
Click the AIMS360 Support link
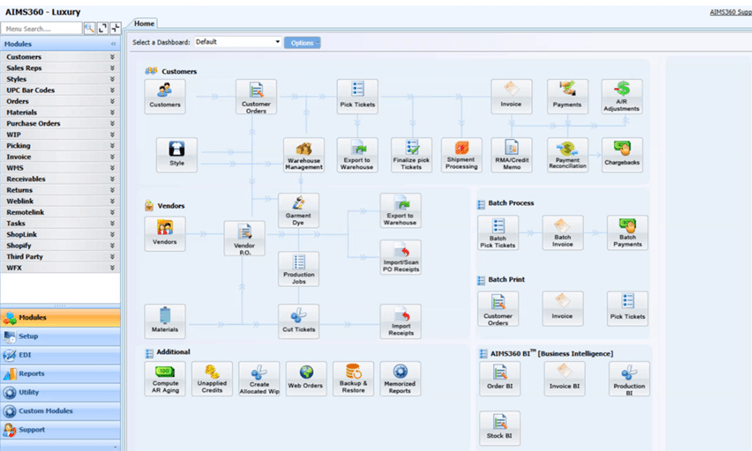click(731, 12)
